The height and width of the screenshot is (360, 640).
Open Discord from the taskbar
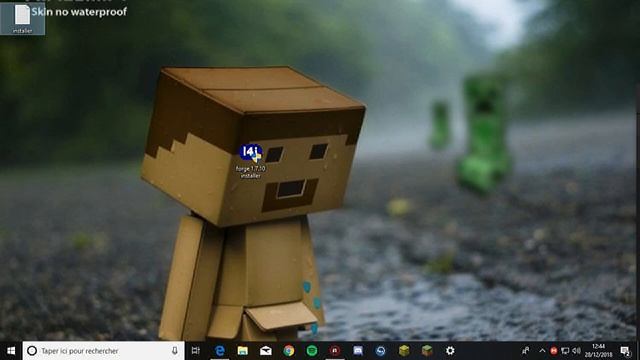[x=358, y=351]
